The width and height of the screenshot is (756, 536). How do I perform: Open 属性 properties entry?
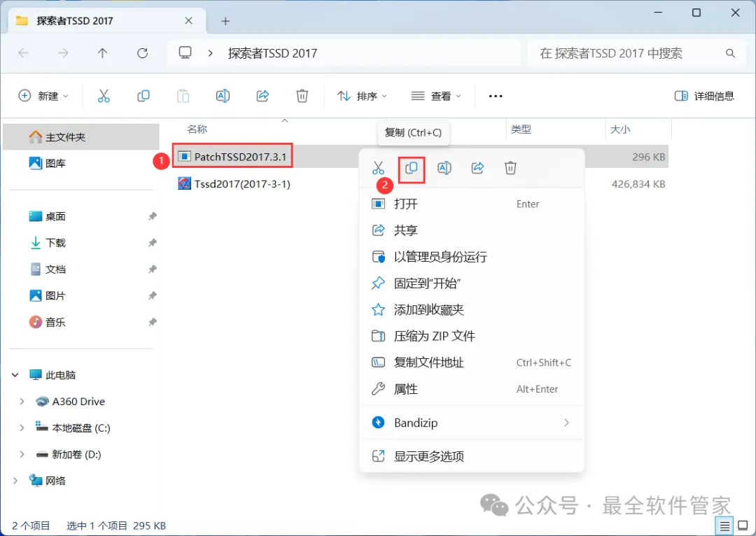[x=472, y=389]
